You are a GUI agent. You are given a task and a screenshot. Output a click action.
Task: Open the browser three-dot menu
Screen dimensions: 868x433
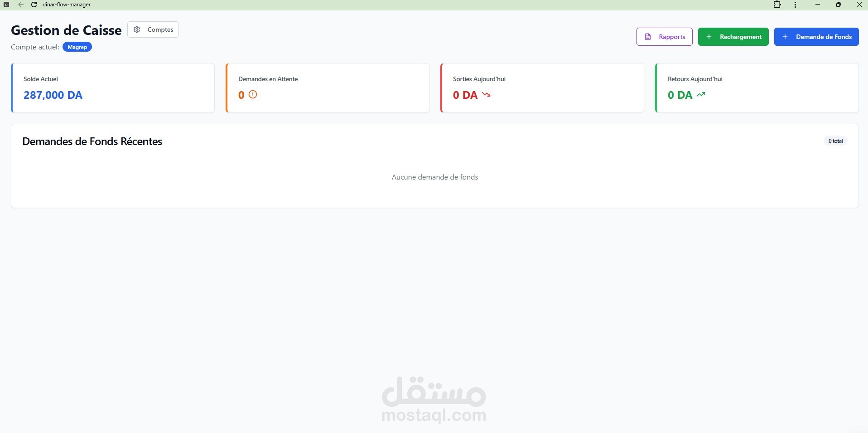coord(795,5)
